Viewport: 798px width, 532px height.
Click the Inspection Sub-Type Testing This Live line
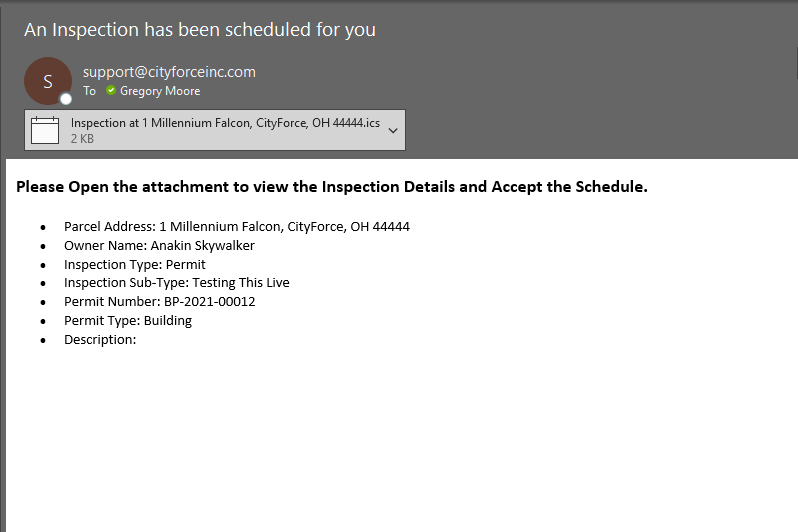tap(177, 283)
